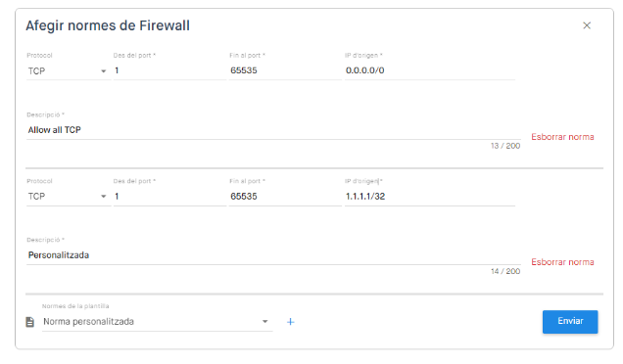Image resolution: width=623 pixels, height=364 pixels.
Task: Focus the second rule's Des del port field
Action: pyautogui.click(x=169, y=197)
